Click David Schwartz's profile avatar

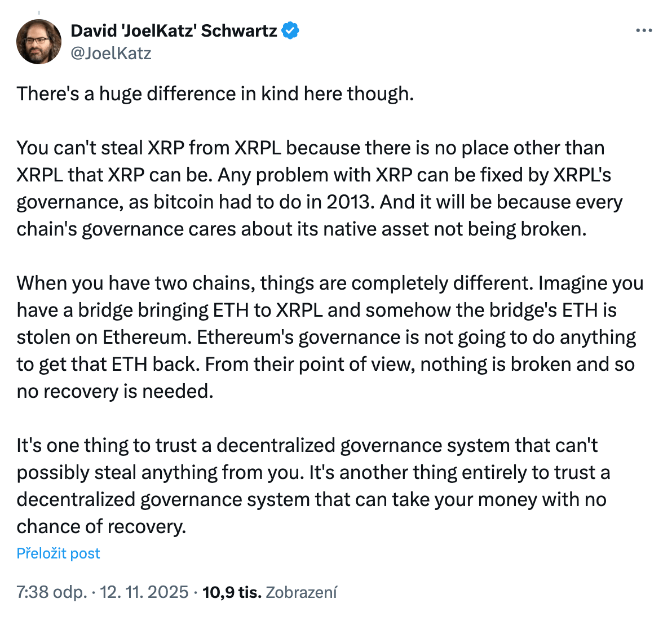38,42
